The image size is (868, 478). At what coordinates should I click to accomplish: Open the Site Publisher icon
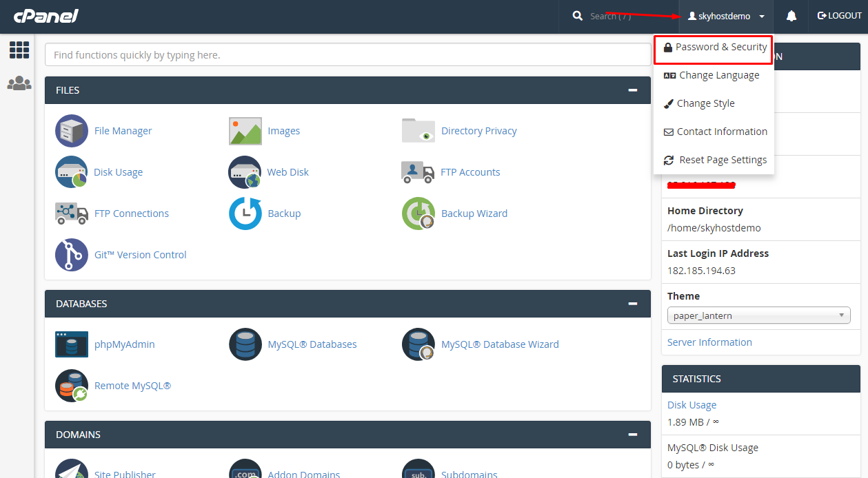(x=72, y=468)
